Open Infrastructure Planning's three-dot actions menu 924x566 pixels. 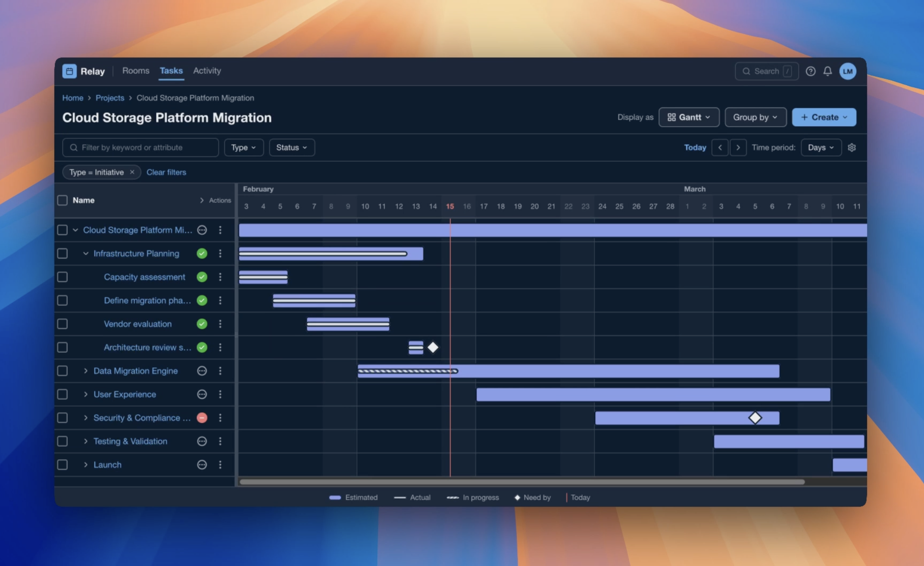(x=220, y=253)
